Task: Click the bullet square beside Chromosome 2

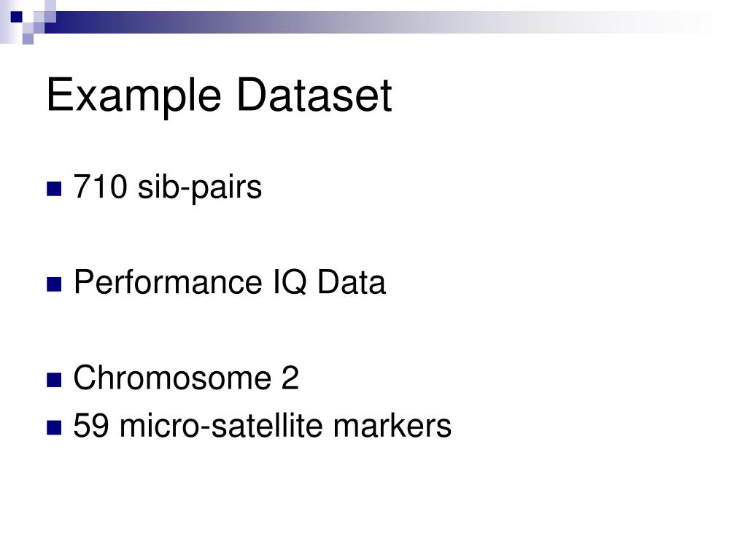Action: point(54,380)
